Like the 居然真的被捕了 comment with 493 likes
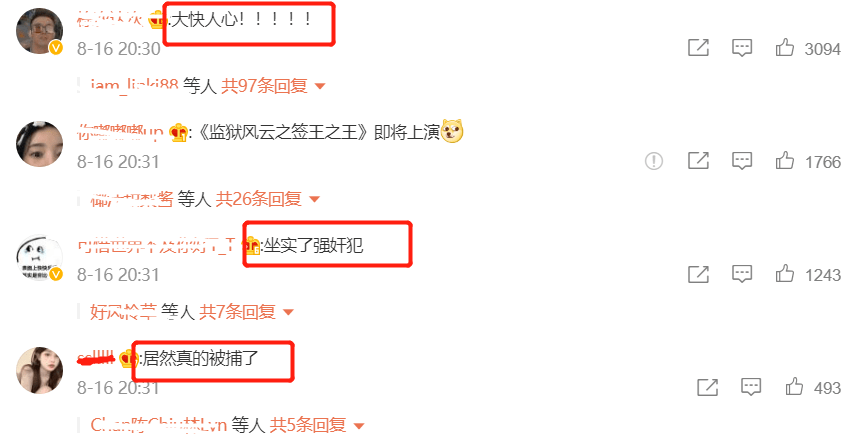 (794, 387)
